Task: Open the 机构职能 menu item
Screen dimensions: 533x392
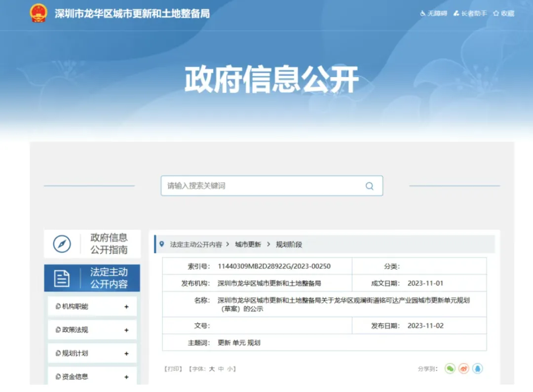Action: point(92,306)
